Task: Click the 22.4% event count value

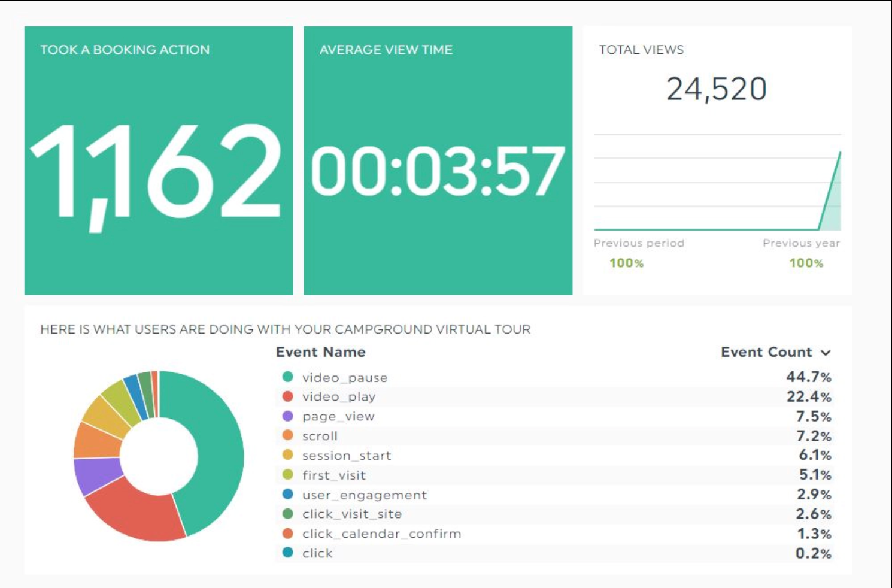Action: point(809,396)
